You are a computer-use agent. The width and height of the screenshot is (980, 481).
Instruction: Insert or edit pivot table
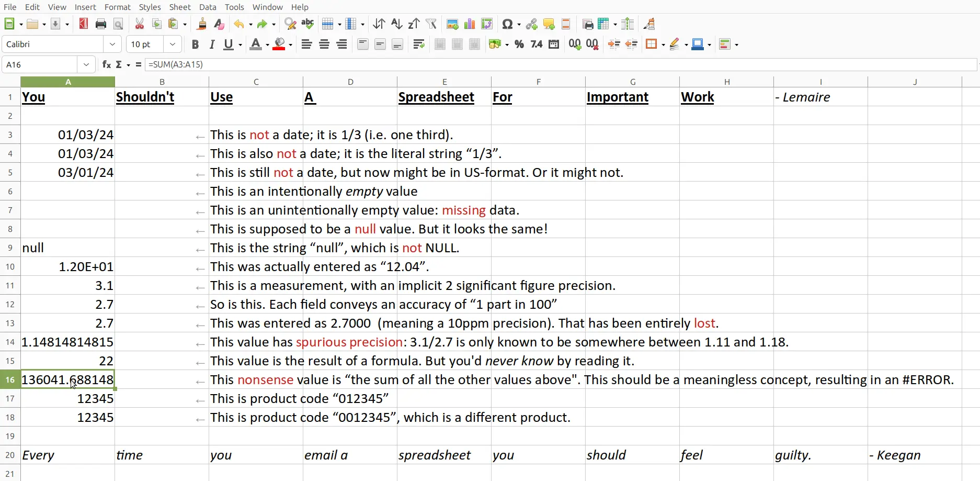487,24
